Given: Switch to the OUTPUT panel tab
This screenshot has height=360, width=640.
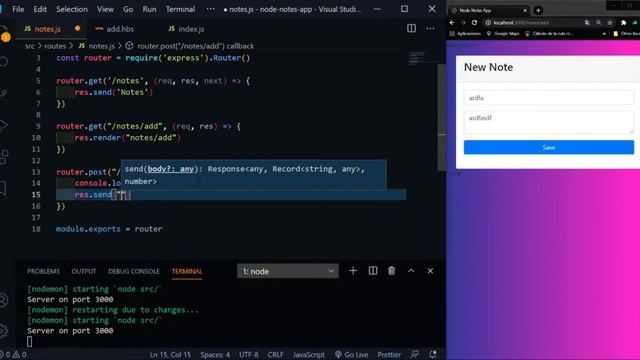Looking at the screenshot, I should tap(84, 271).
